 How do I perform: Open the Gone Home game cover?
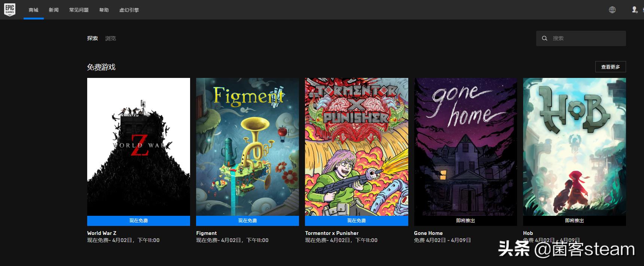pos(466,146)
